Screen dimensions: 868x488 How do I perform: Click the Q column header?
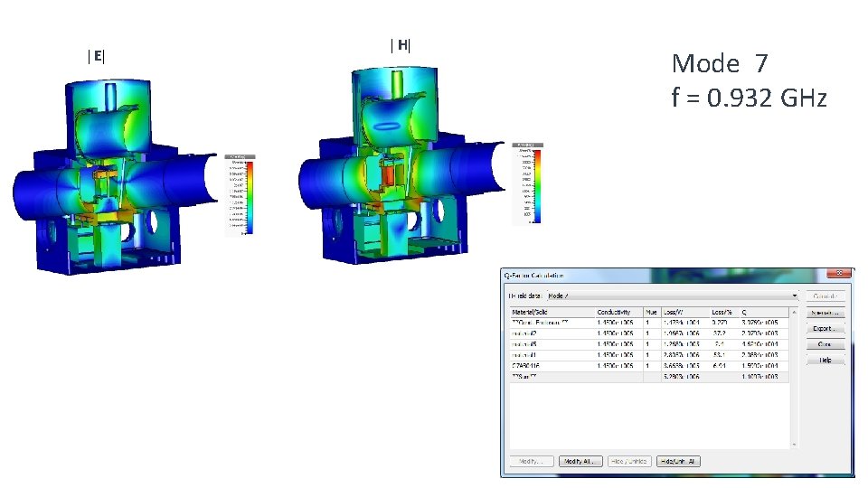tap(765, 312)
